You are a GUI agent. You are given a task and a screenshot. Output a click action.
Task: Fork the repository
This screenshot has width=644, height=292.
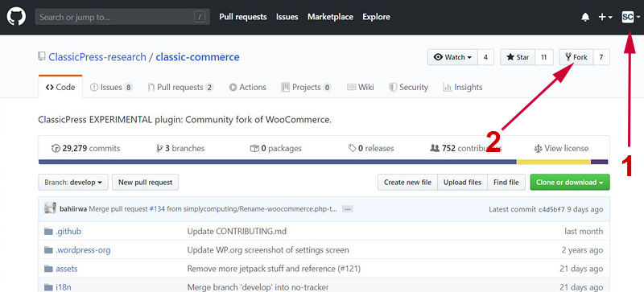click(576, 57)
